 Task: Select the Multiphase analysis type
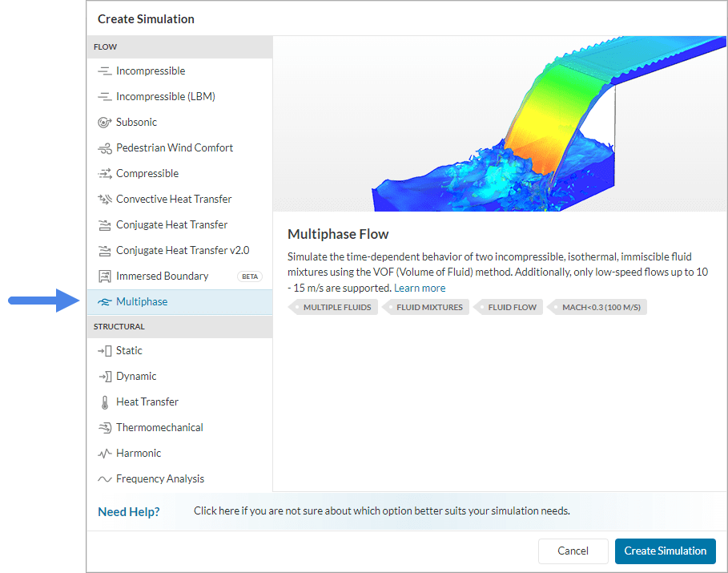(x=142, y=302)
